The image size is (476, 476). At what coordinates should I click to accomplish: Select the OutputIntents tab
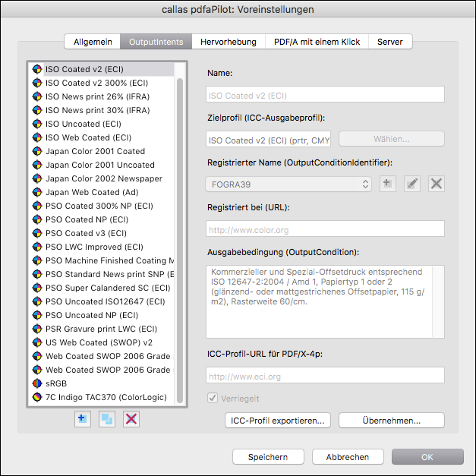coord(156,42)
